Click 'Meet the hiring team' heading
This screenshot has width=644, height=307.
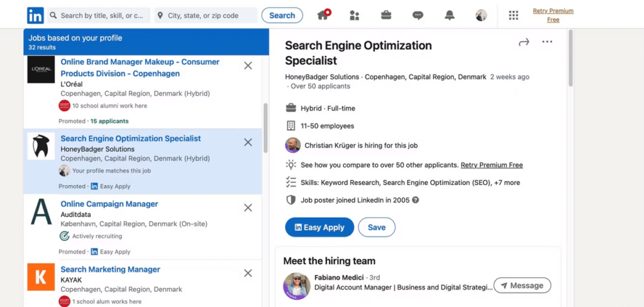coord(330,261)
